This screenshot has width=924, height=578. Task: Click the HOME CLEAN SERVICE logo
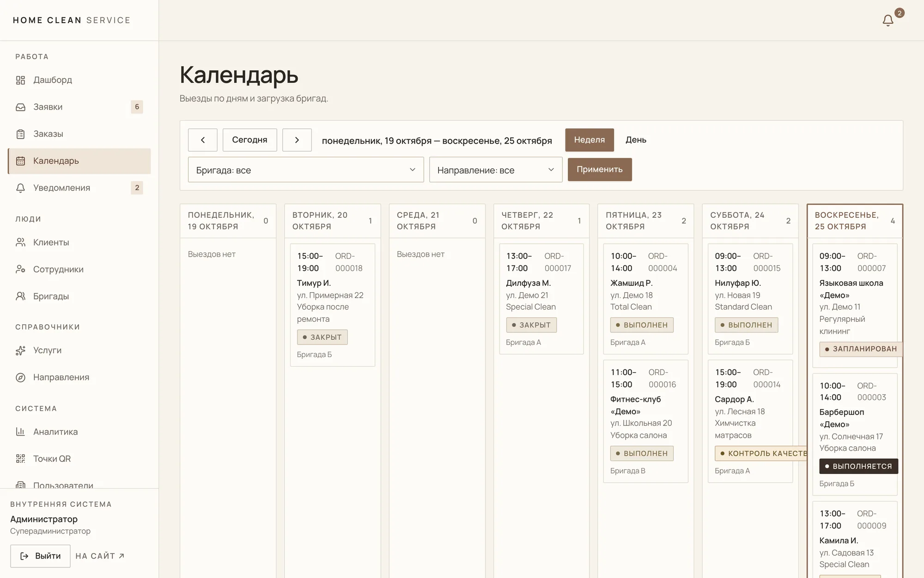tap(72, 20)
